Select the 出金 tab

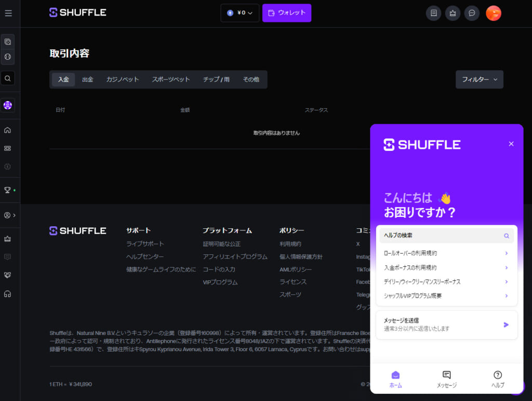pos(87,80)
